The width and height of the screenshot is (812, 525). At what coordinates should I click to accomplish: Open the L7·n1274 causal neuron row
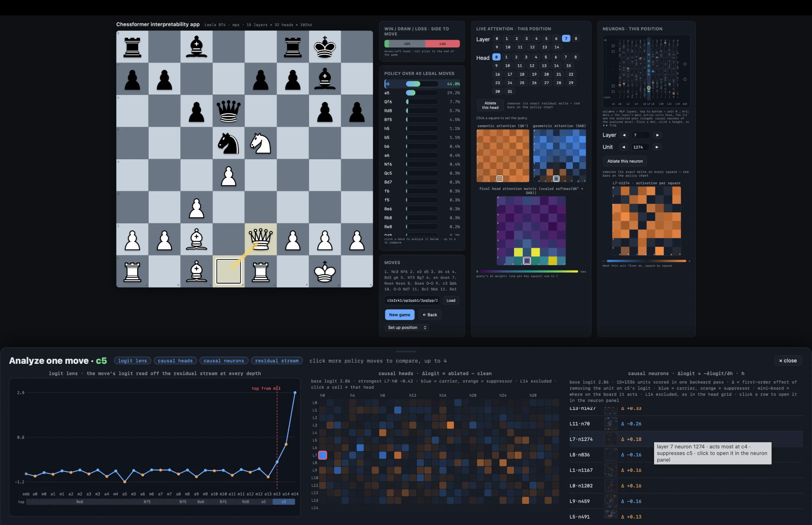click(686, 439)
